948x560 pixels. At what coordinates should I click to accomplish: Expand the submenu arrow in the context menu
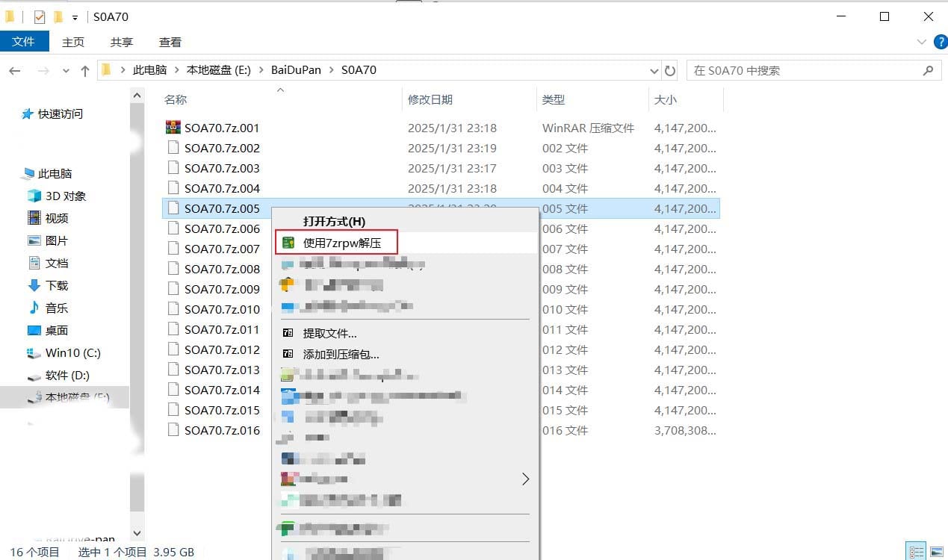(x=525, y=479)
